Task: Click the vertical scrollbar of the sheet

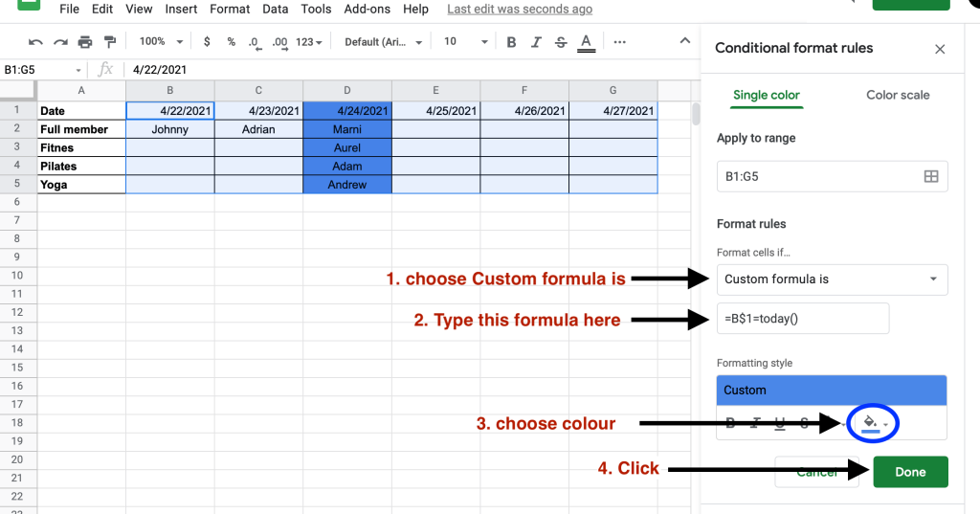Action: pyautogui.click(x=695, y=115)
